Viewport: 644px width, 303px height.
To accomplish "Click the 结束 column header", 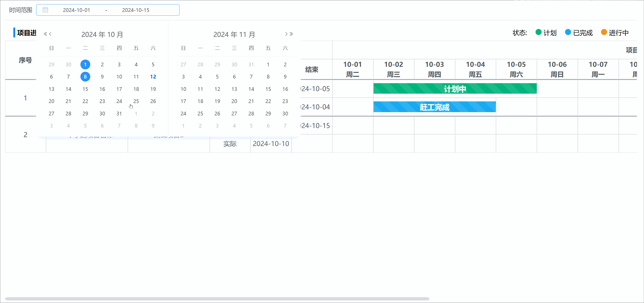I will 312,69.
